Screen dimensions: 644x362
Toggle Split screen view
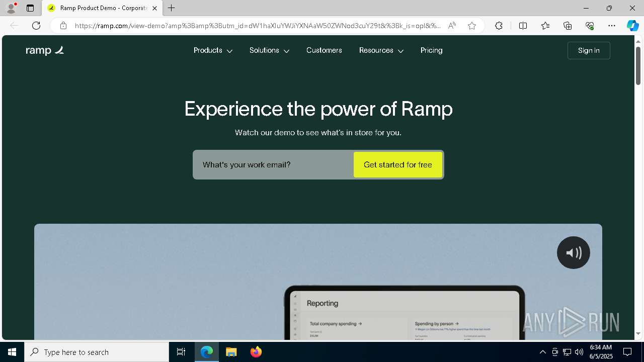[x=523, y=26]
